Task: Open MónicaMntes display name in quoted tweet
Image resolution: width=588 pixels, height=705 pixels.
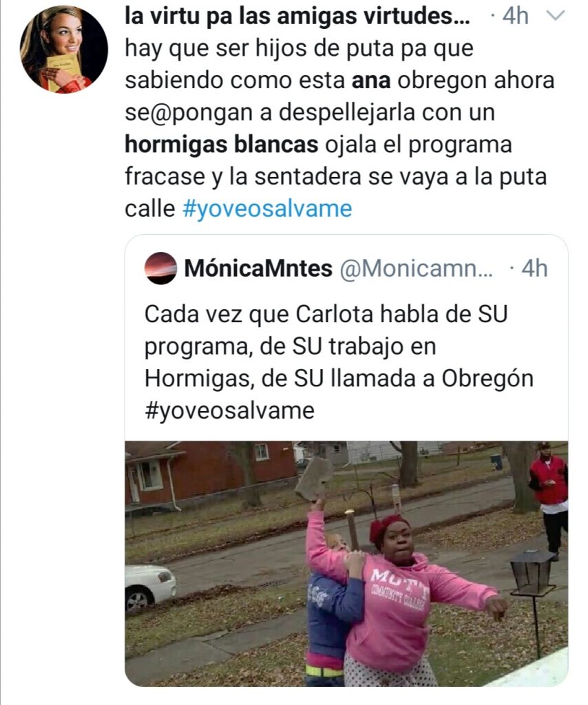Action: 258,269
